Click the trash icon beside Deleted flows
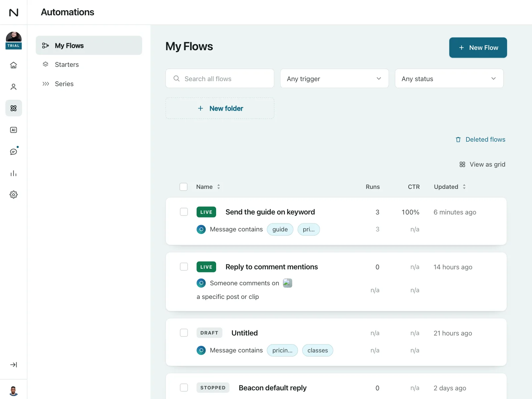Screen dimensions: 532x399 (x=458, y=140)
